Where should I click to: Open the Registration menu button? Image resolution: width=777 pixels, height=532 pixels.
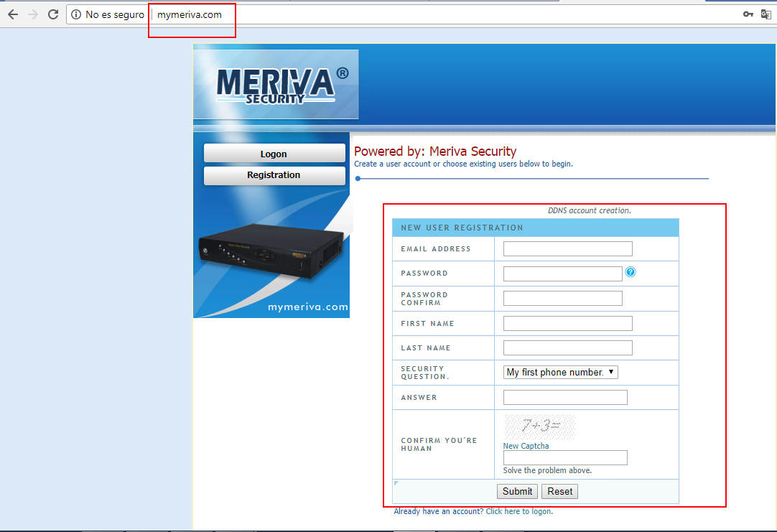tap(274, 175)
